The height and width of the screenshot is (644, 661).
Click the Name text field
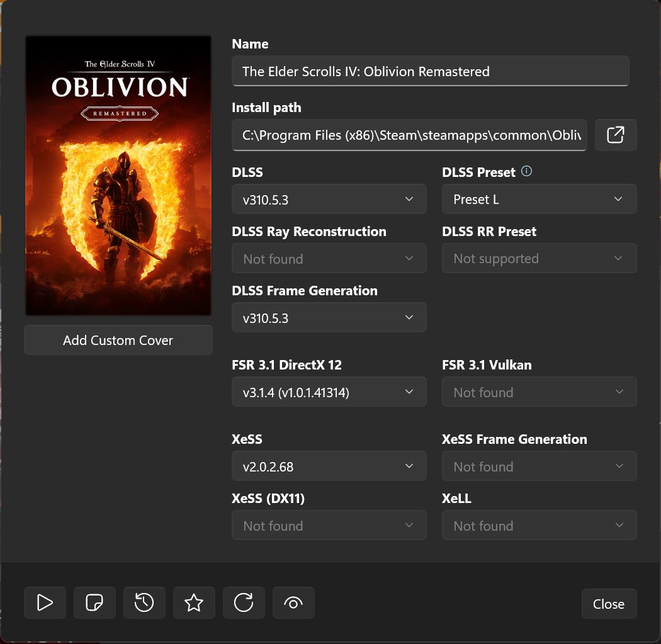pyautogui.click(x=431, y=71)
